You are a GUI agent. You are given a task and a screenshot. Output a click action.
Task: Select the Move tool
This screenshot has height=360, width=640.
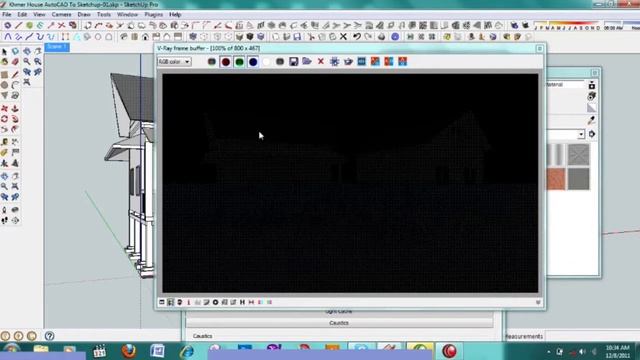[x=4, y=109]
